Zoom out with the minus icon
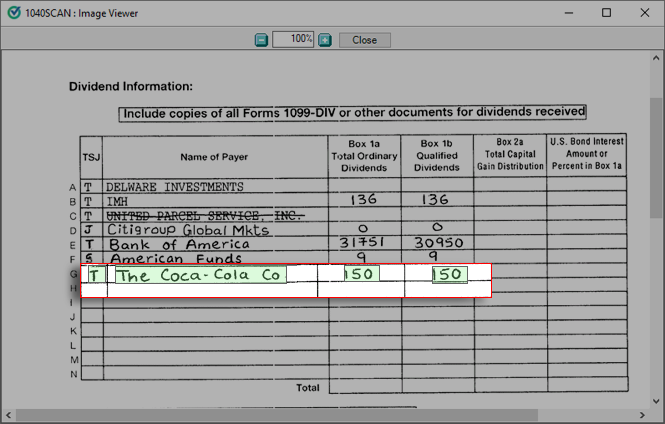This screenshot has height=424, width=665. [261, 40]
